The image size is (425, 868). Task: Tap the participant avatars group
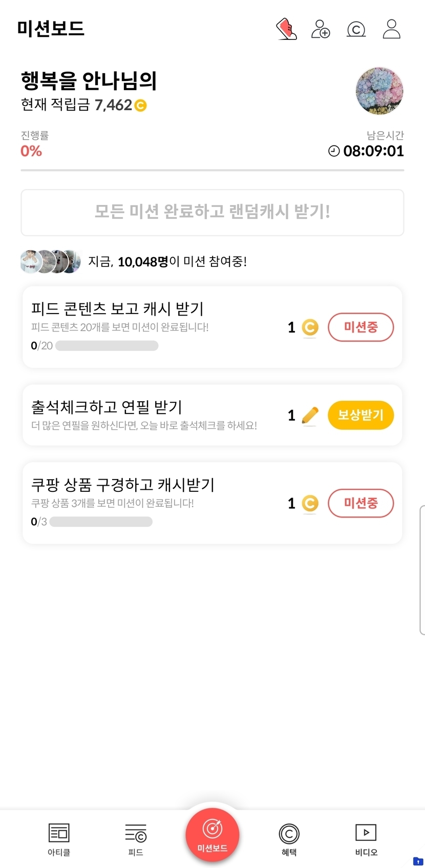[50, 262]
